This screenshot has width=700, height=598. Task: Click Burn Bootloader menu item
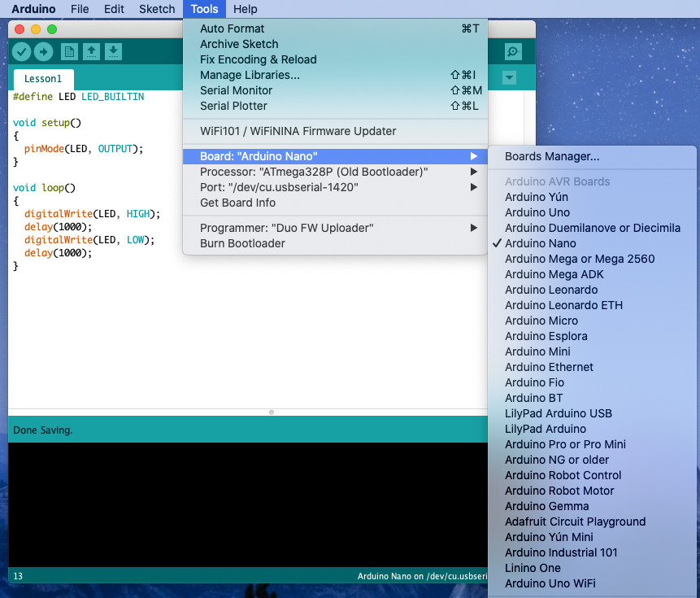[242, 243]
